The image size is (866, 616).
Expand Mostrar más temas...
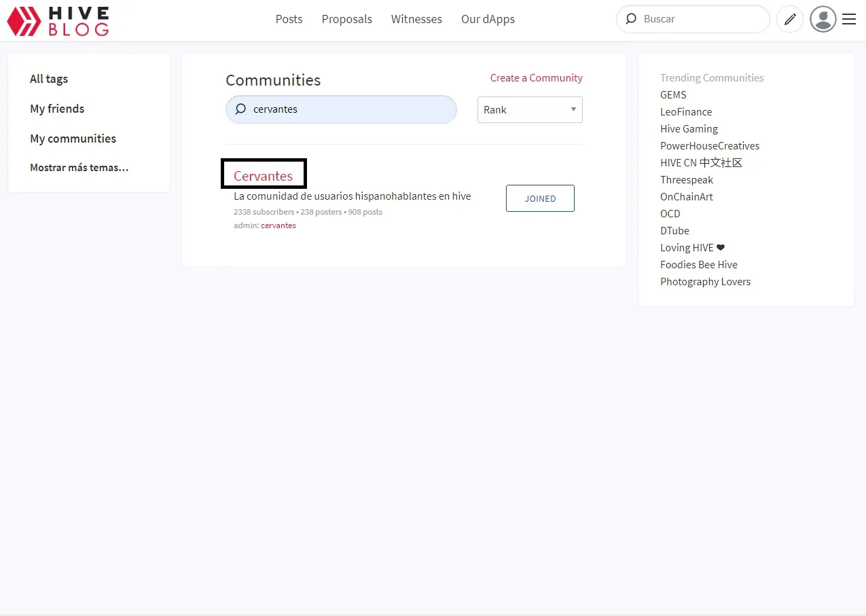(79, 168)
